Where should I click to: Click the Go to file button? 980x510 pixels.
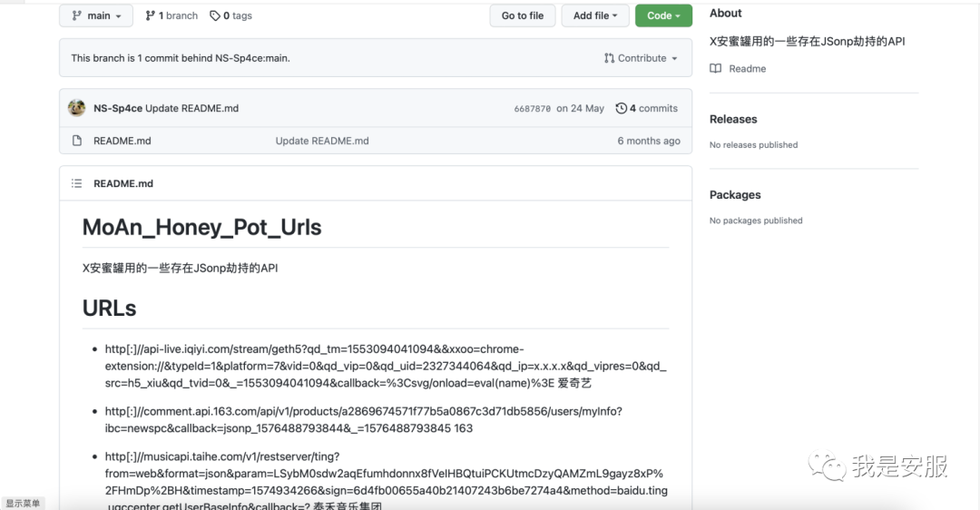pyautogui.click(x=523, y=15)
